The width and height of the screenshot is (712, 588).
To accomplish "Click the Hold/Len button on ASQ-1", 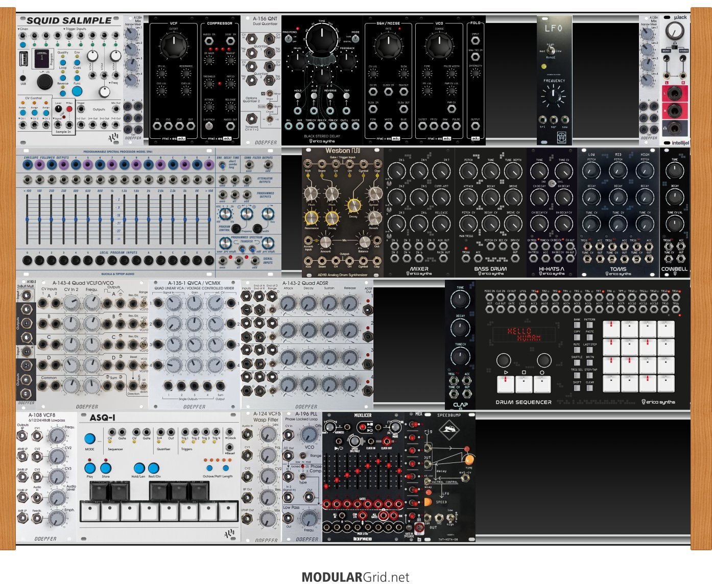I will (x=138, y=468).
